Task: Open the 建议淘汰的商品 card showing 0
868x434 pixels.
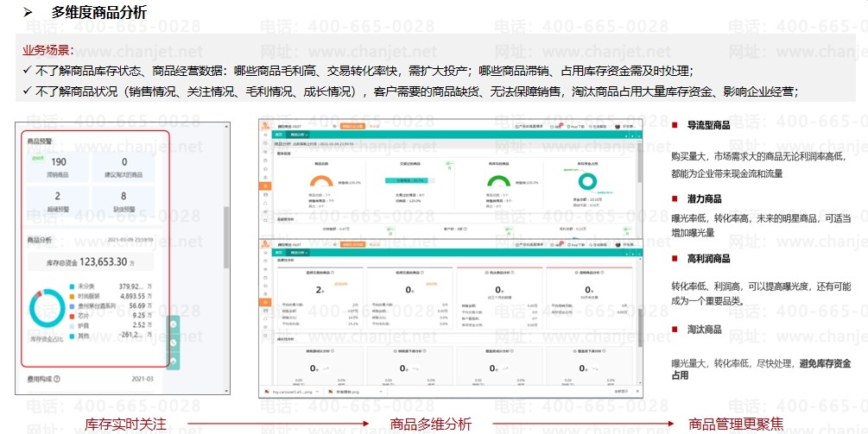Action: pos(124,167)
